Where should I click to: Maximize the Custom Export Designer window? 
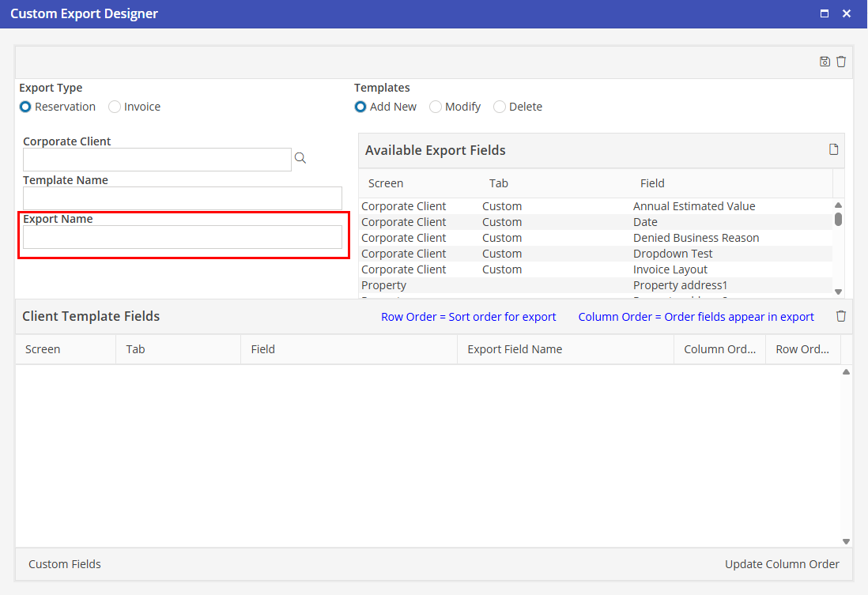(x=825, y=13)
